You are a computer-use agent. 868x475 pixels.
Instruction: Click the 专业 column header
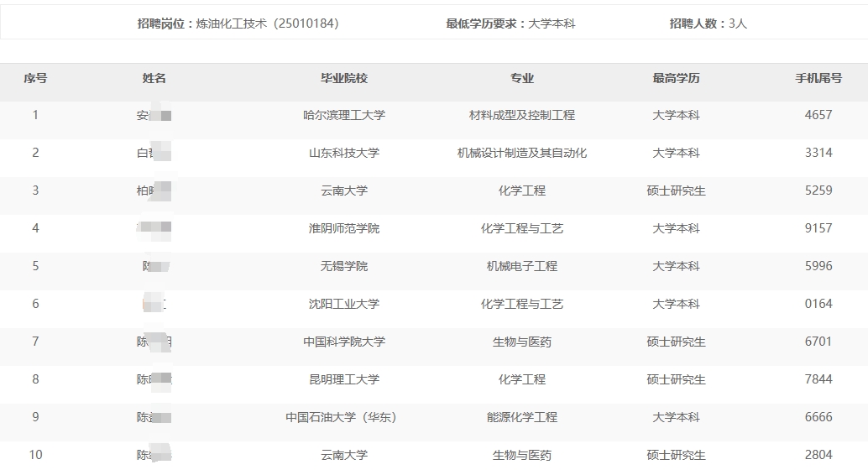(522, 78)
